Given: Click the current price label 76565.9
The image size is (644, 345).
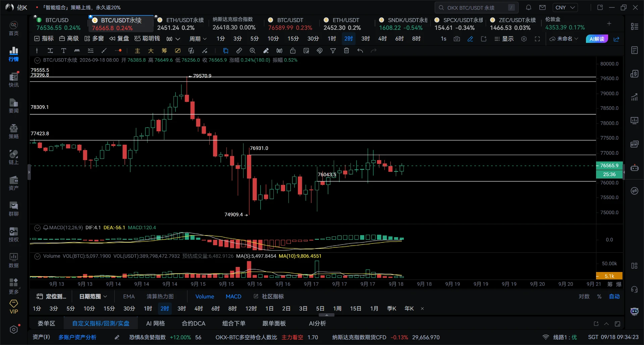Looking at the screenshot, I should pyautogui.click(x=609, y=166).
